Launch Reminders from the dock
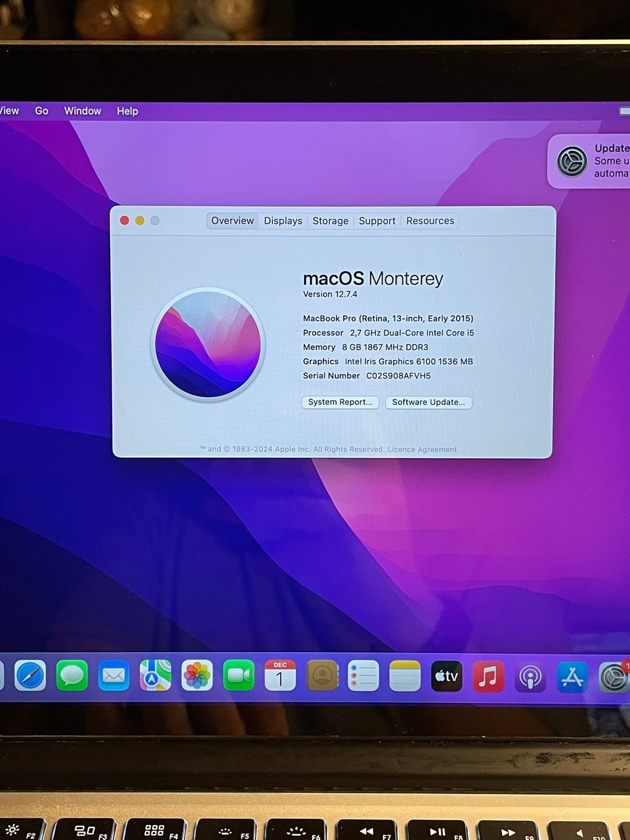This screenshot has width=630, height=840. pyautogui.click(x=364, y=676)
